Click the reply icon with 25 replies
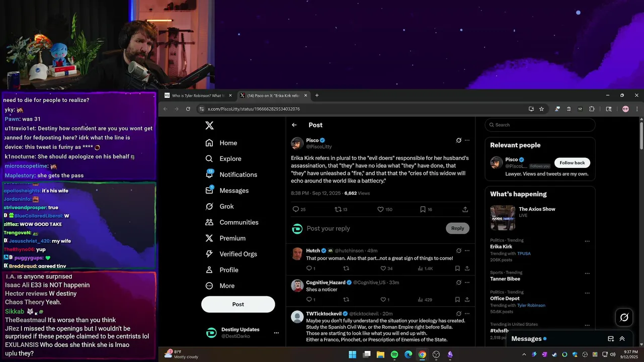Image resolution: width=644 pixels, height=362 pixels. click(x=296, y=209)
